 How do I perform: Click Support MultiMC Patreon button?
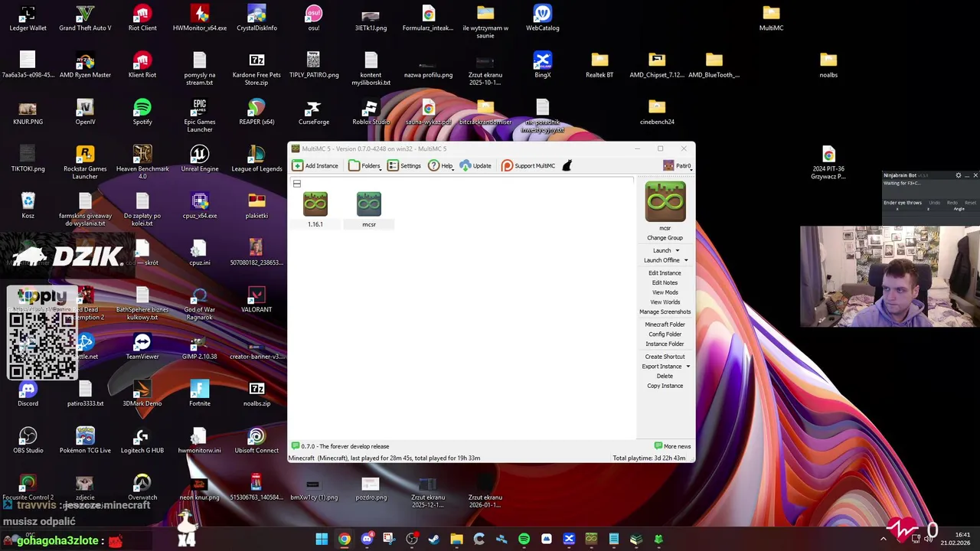[x=528, y=166]
